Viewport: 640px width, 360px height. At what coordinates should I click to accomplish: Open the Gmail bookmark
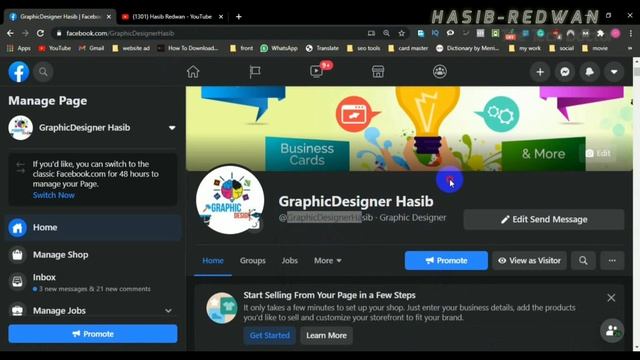(91, 48)
